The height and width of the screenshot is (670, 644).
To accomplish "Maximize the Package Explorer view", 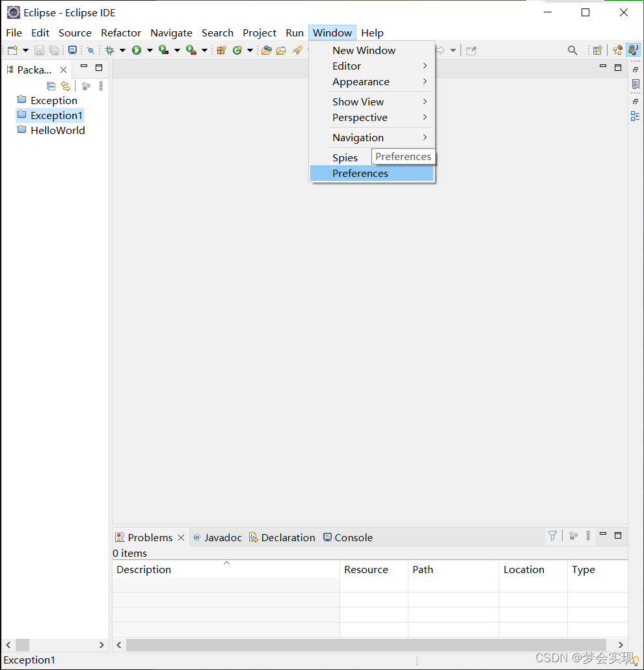I will click(99, 68).
